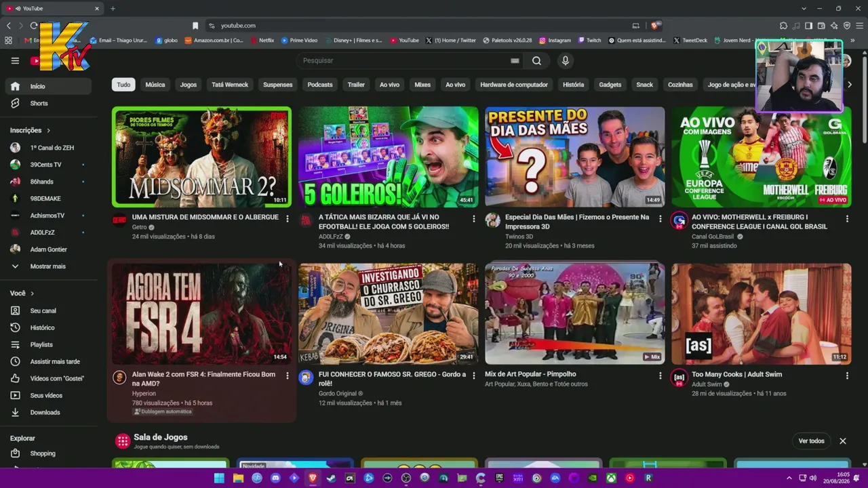Open the Adam Gontier subscription
This screenshot has height=488, width=868.
tap(48, 249)
